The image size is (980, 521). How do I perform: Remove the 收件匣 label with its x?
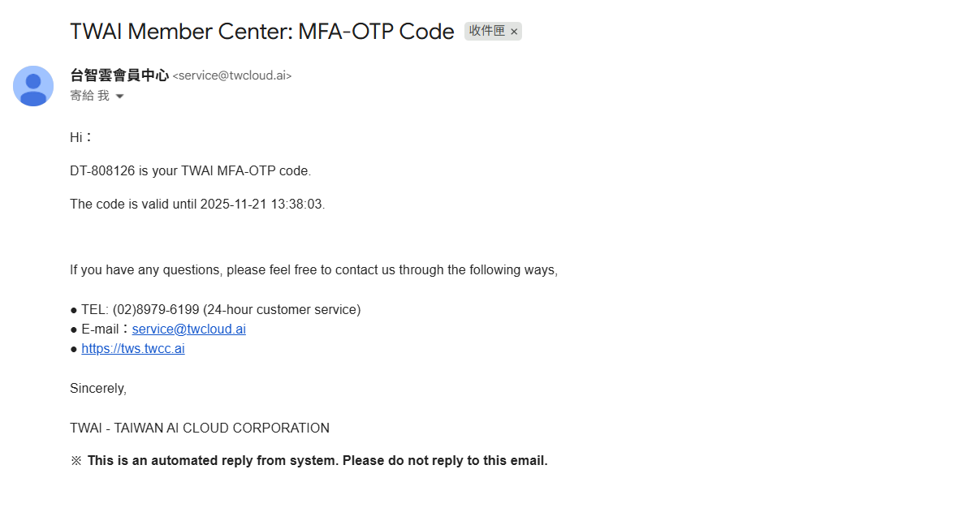(x=514, y=32)
